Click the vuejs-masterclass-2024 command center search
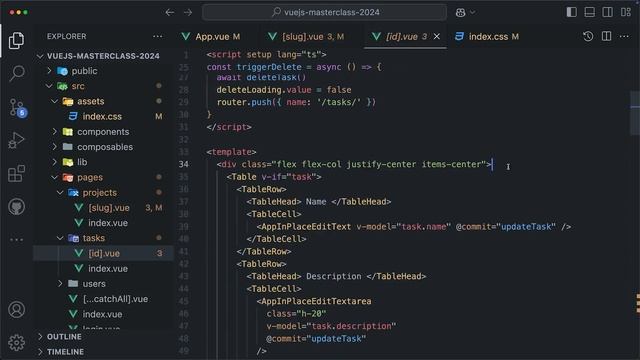The image size is (640, 360). point(324,12)
